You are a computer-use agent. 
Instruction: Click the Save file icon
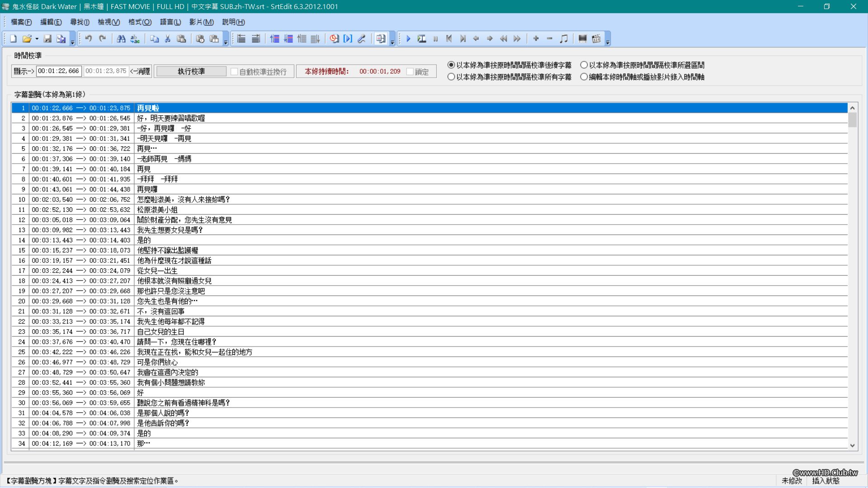[x=47, y=39]
